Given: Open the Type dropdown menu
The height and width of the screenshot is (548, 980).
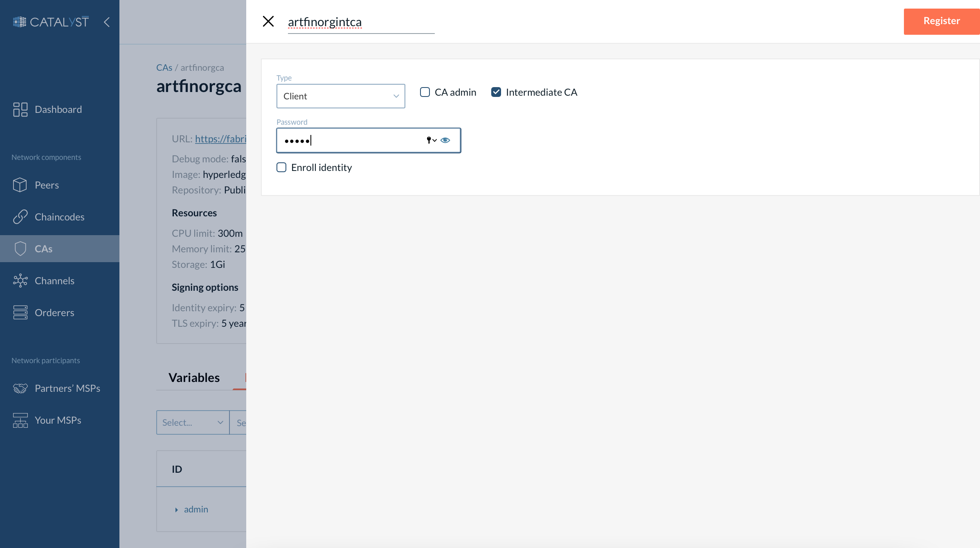Looking at the screenshot, I should click(341, 96).
